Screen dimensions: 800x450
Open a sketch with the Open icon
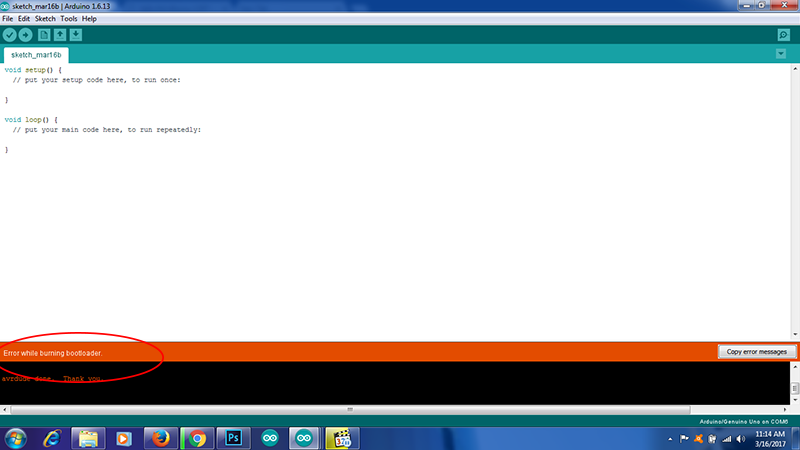(60, 35)
